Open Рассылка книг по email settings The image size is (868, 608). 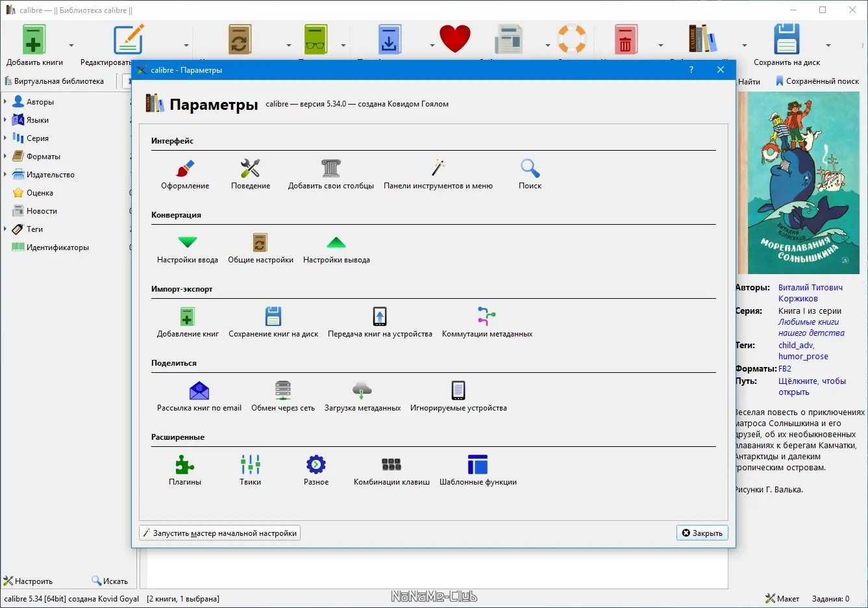pos(199,396)
